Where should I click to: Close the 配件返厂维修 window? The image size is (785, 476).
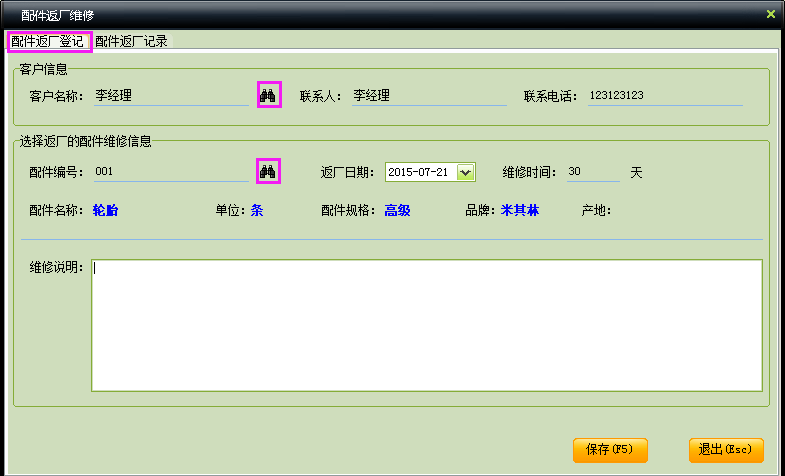tap(770, 15)
